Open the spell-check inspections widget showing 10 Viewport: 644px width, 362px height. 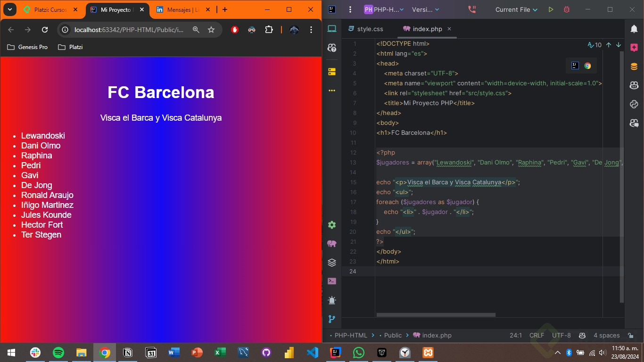click(594, 45)
